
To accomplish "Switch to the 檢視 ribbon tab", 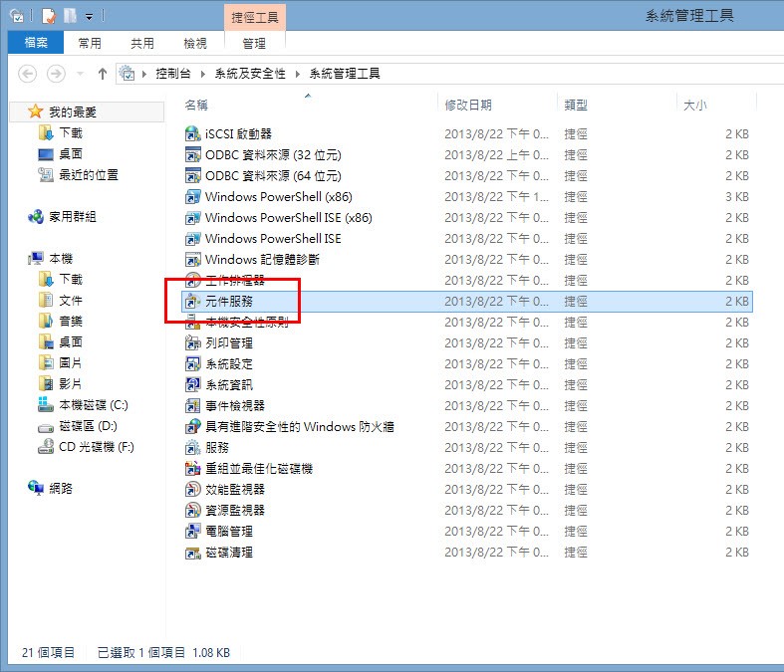I will pyautogui.click(x=195, y=44).
